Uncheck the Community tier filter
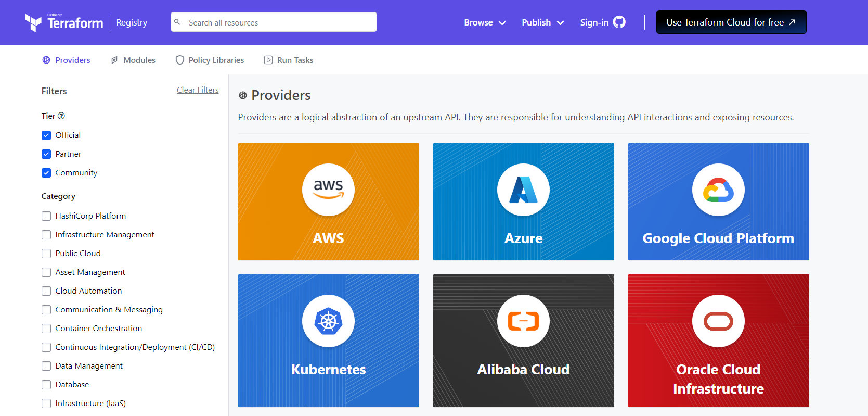The height and width of the screenshot is (416, 868). coord(46,173)
